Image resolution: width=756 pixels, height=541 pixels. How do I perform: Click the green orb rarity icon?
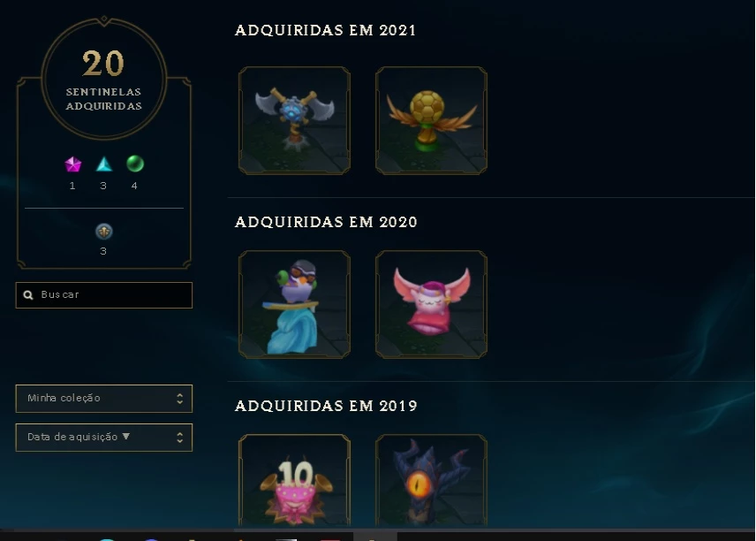pos(135,164)
